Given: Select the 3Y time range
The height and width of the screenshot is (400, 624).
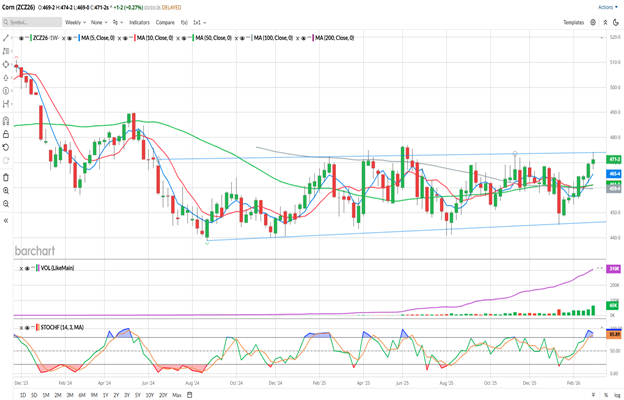Looking at the screenshot, I should point(127,395).
